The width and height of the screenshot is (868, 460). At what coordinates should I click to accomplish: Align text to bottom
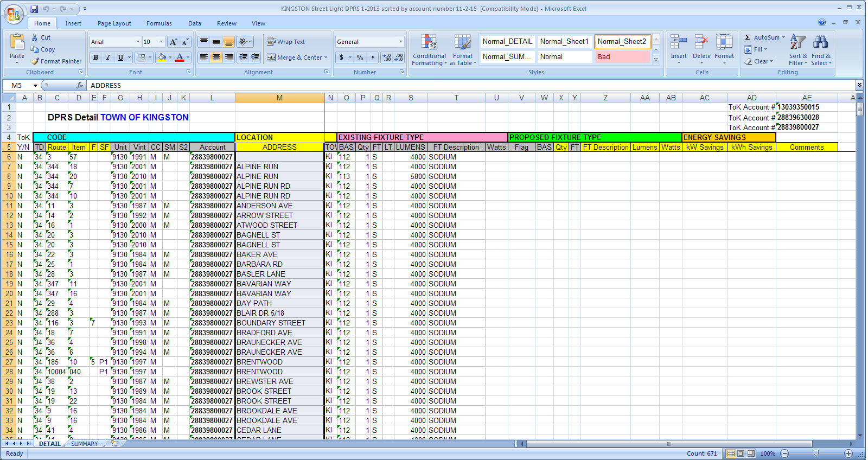228,42
